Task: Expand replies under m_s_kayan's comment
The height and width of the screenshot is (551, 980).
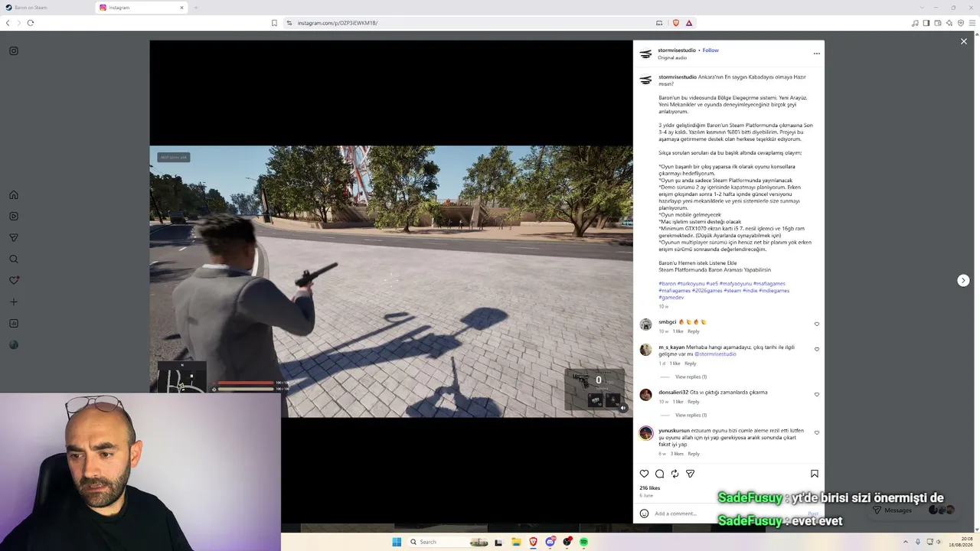Action: [x=691, y=377]
